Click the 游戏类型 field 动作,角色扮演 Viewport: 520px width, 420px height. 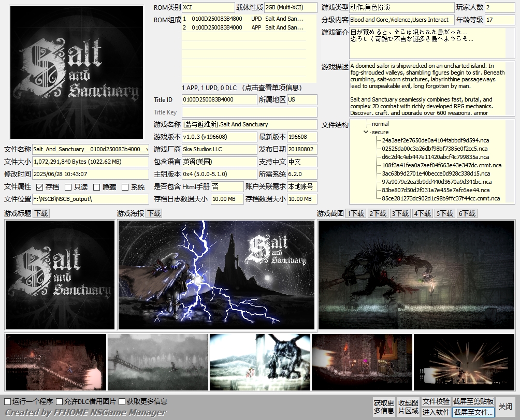coord(401,7)
